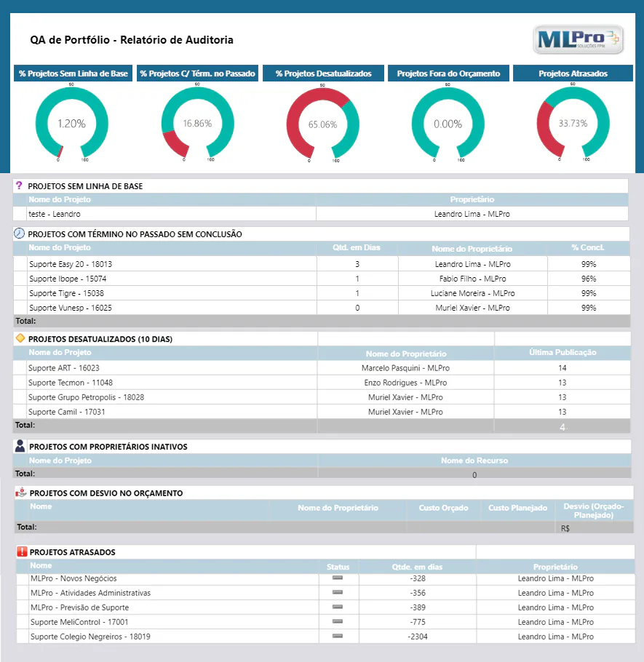Click the 'Status' column header

[338, 567]
